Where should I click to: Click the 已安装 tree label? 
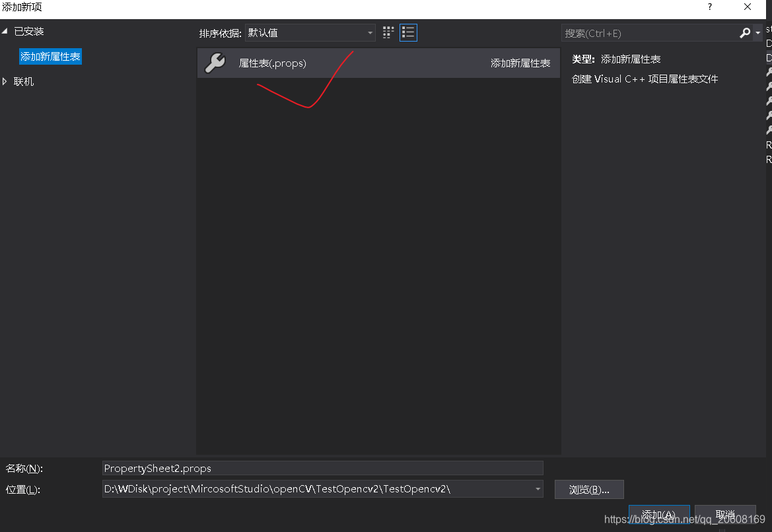29,32
